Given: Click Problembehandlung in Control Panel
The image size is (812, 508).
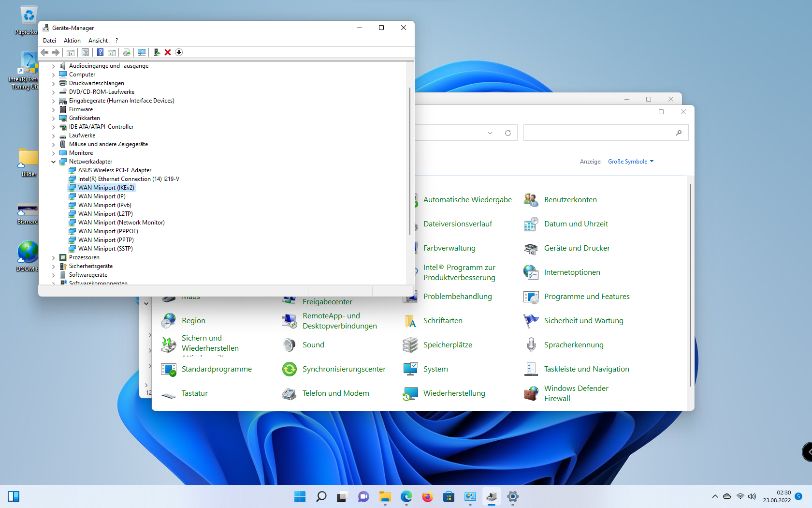Looking at the screenshot, I should click(x=457, y=296).
